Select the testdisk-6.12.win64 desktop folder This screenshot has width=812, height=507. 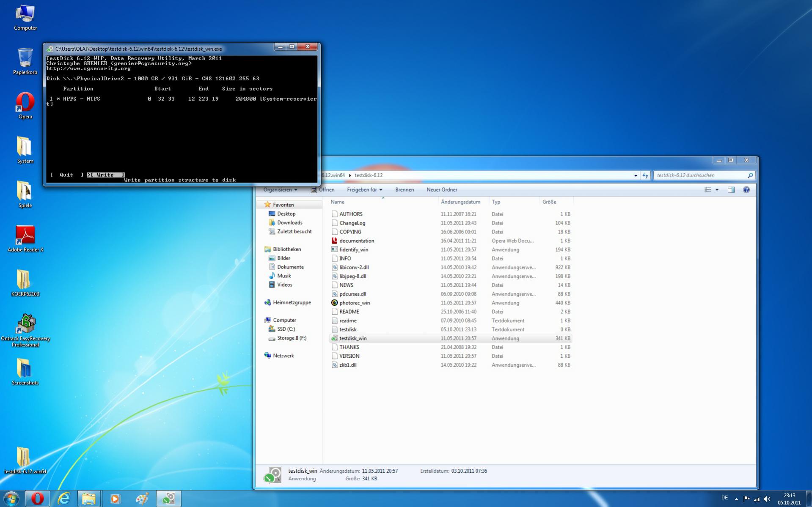25,461
